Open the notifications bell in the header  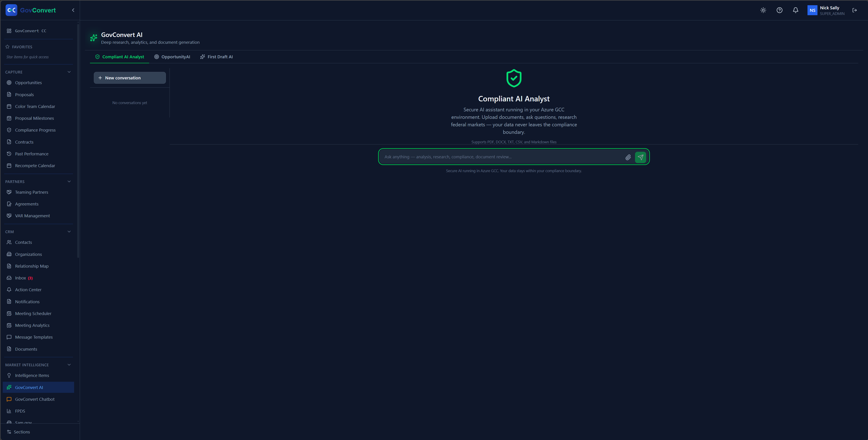point(795,10)
